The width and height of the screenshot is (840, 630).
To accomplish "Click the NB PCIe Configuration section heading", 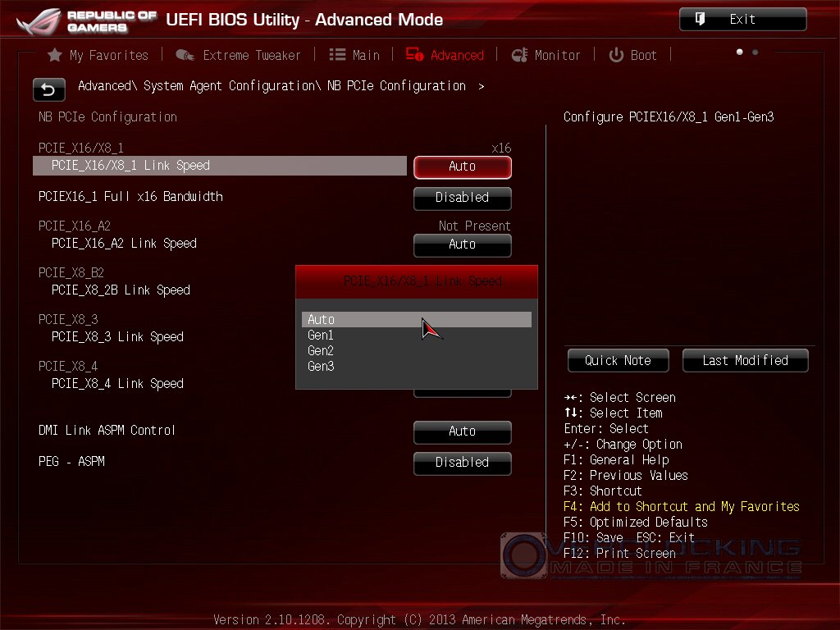I will (107, 116).
